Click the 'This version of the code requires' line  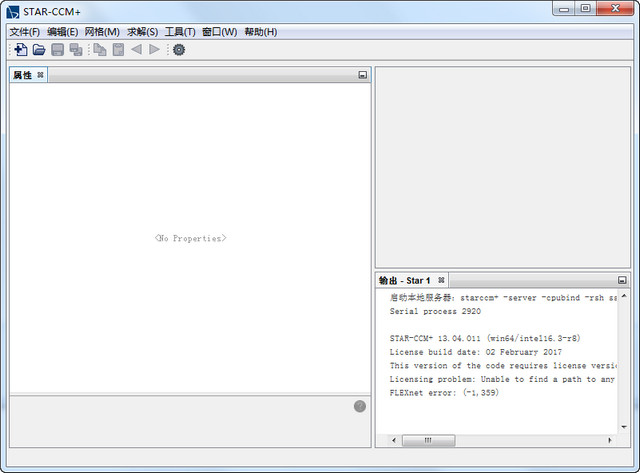tap(503, 365)
